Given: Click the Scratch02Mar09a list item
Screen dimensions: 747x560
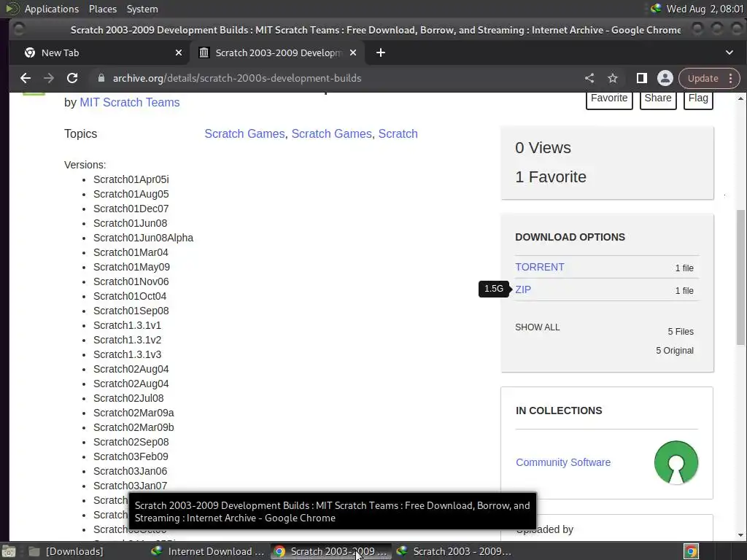Looking at the screenshot, I should pos(134,413).
